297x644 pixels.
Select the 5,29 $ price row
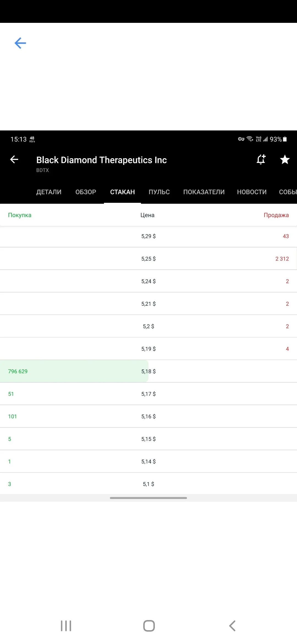(148, 236)
